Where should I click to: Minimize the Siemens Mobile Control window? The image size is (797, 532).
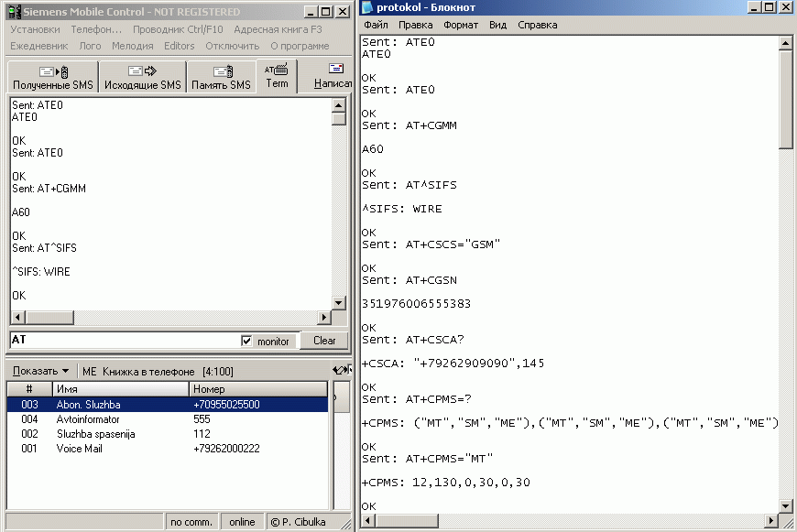[x=311, y=12]
